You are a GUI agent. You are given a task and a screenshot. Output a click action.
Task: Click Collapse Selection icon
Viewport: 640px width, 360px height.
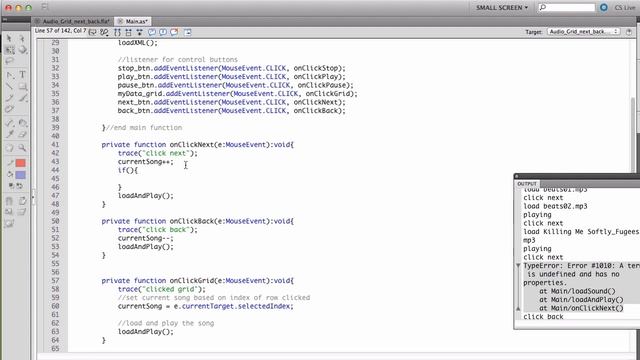(129, 32)
